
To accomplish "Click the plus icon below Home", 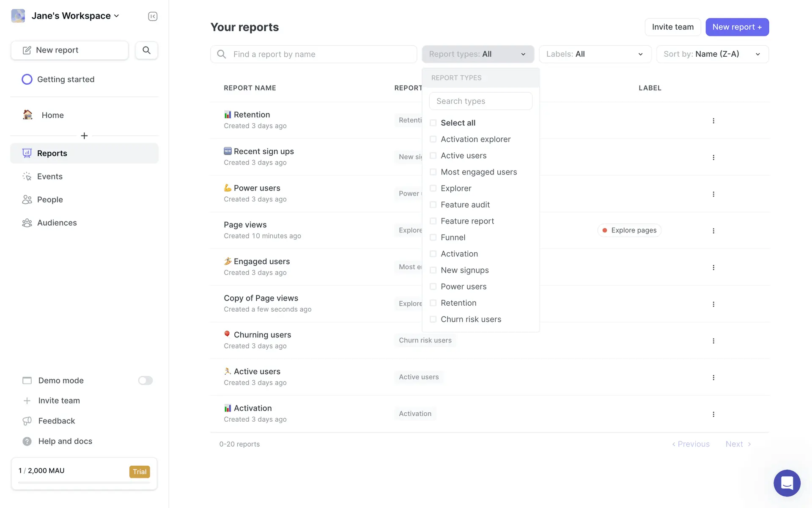I will 84,135.
